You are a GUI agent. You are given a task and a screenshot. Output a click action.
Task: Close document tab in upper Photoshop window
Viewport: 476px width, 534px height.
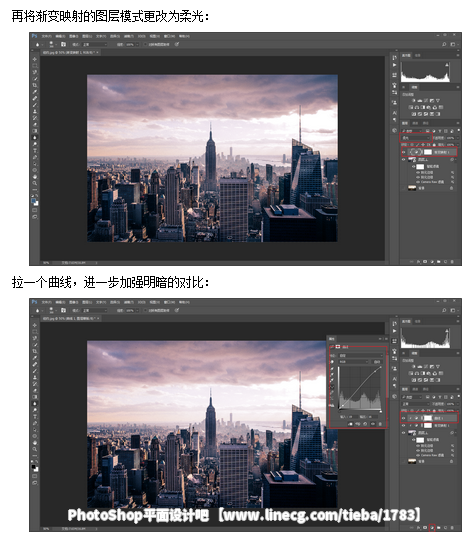pos(97,52)
